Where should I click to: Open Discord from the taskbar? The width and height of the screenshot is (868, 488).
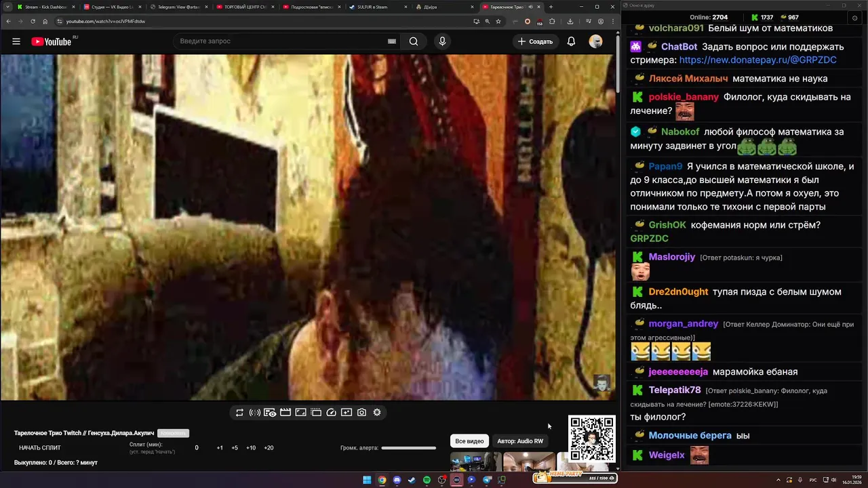[x=397, y=480]
